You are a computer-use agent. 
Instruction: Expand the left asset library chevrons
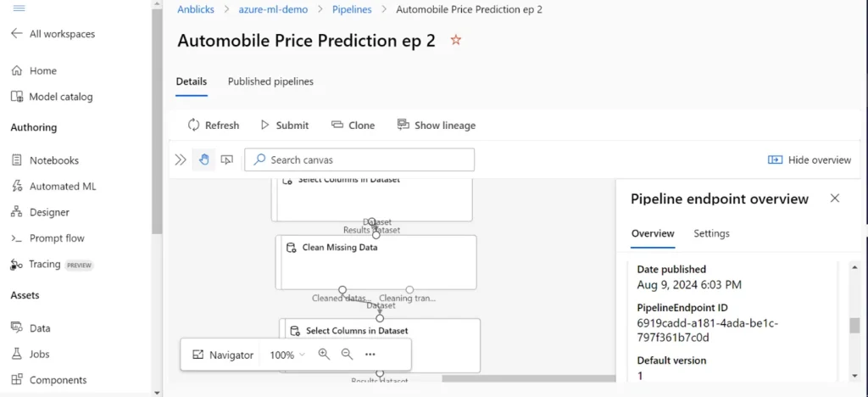[x=181, y=159]
